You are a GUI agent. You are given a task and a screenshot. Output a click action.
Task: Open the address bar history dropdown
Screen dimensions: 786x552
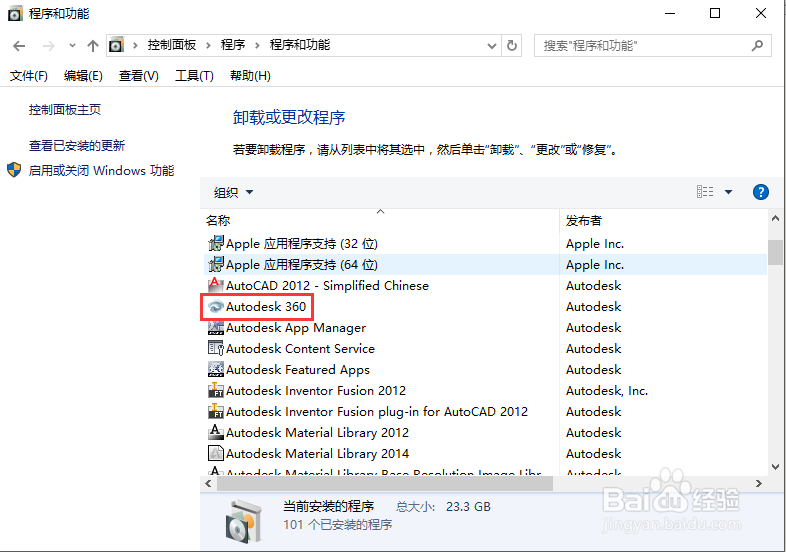click(492, 46)
